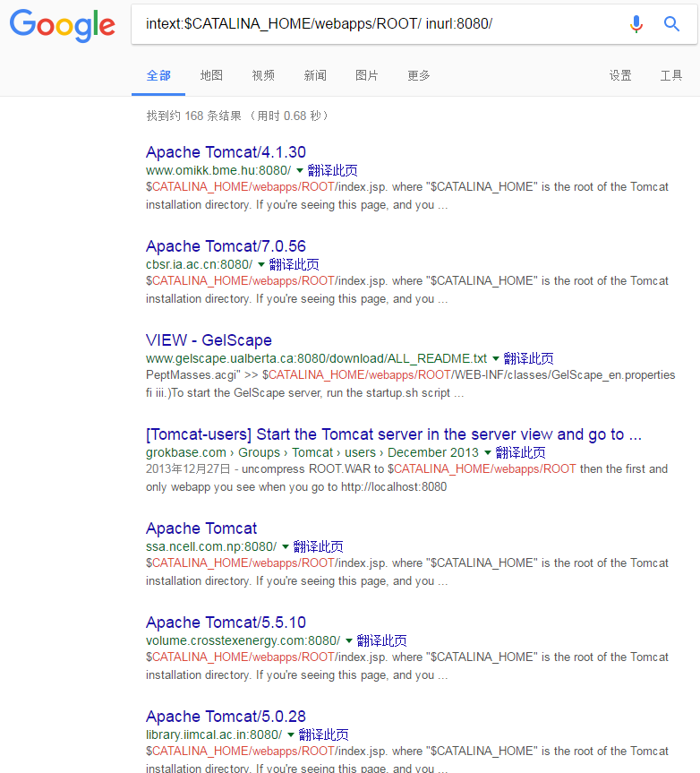This screenshot has height=773, width=700.
Task: Click URL text cbsr.ia.ac.cn:8080/
Action: pos(199,265)
